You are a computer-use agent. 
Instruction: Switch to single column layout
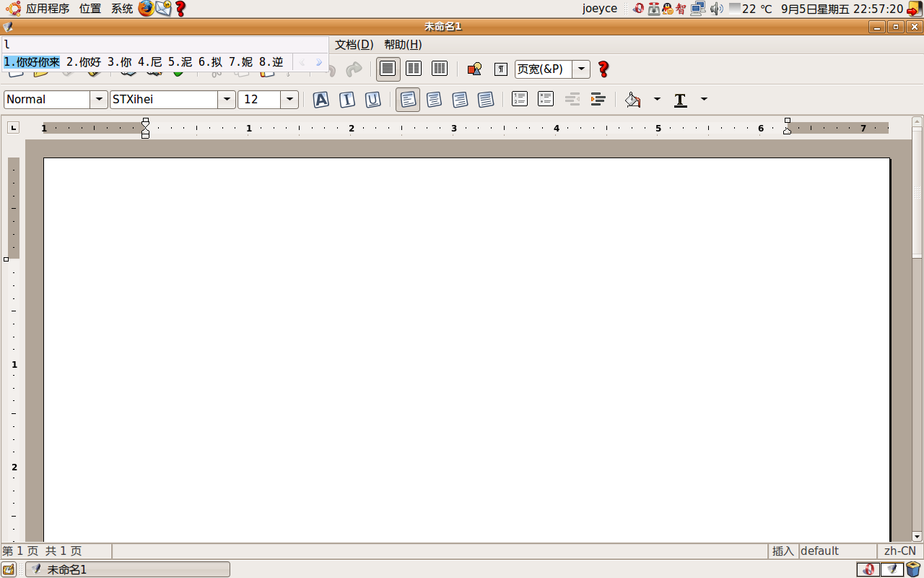pyautogui.click(x=388, y=69)
